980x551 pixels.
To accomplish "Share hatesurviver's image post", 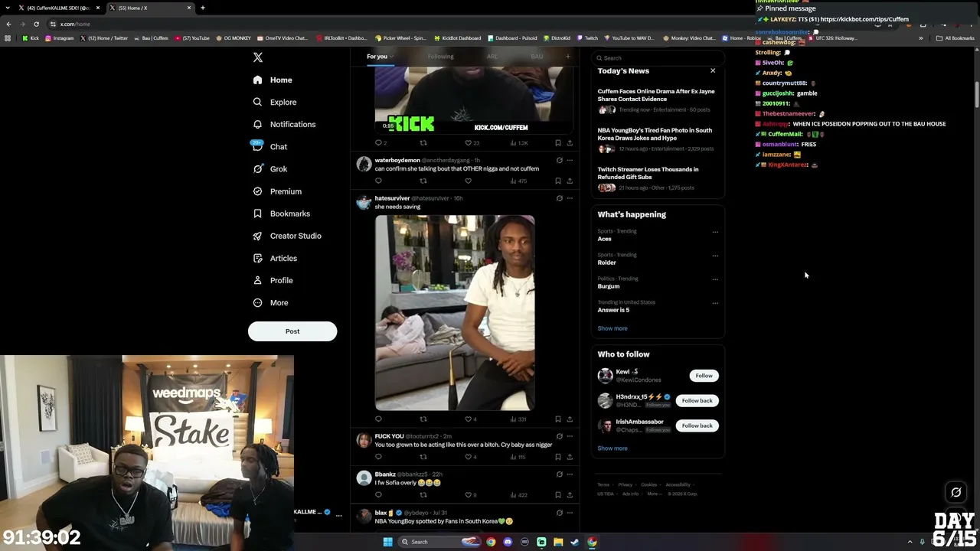I will (x=570, y=419).
